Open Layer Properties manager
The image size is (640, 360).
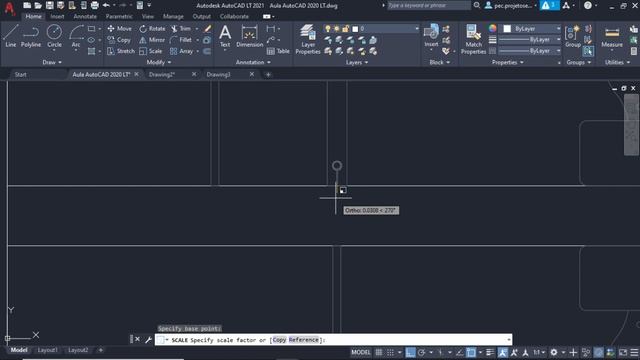[x=308, y=39]
